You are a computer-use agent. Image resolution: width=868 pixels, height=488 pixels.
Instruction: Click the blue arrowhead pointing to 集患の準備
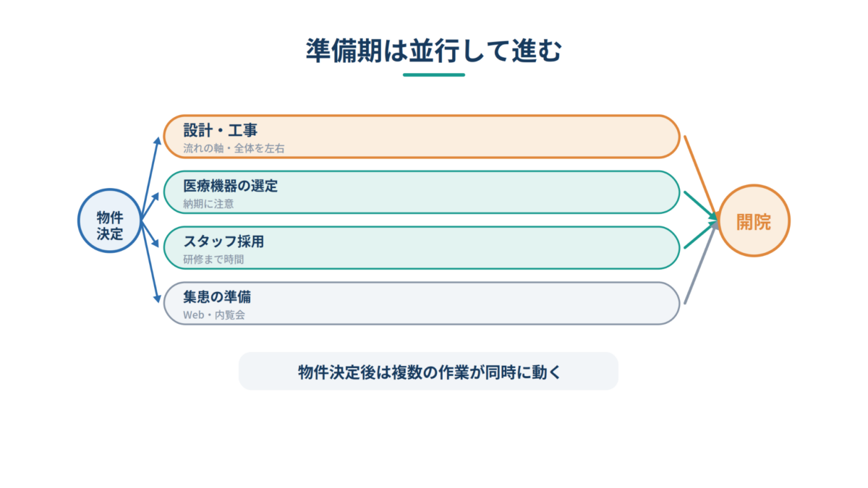pyautogui.click(x=158, y=298)
